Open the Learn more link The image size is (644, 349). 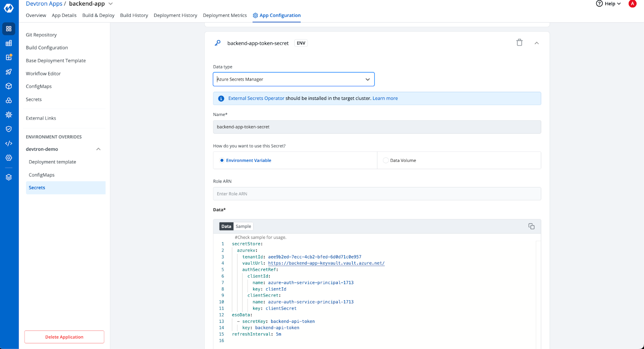tap(385, 98)
